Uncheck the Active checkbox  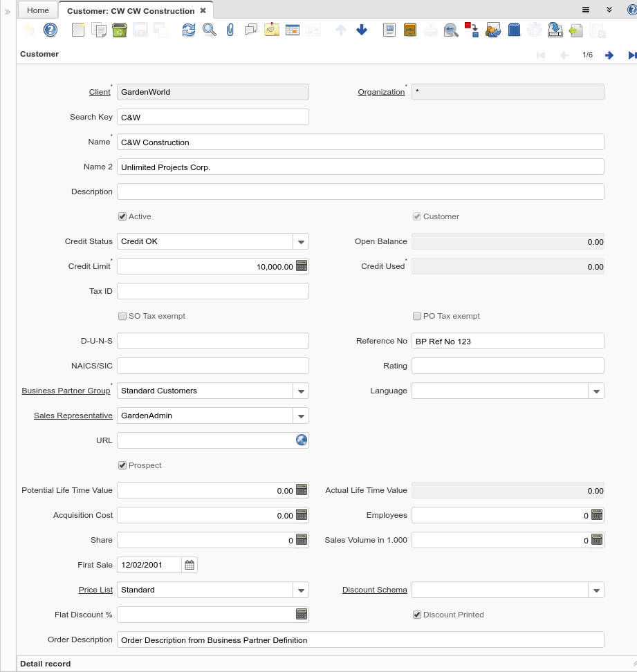tap(122, 216)
